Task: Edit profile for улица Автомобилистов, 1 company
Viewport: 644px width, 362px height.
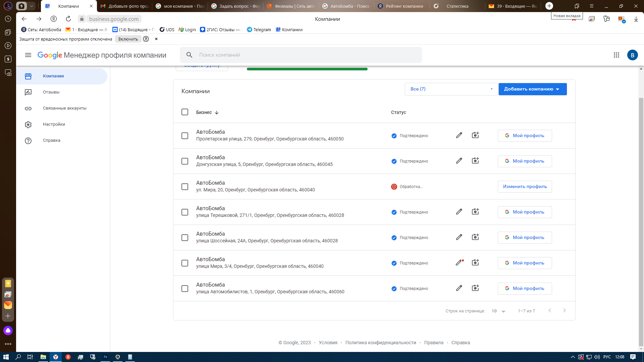Action: click(x=459, y=288)
